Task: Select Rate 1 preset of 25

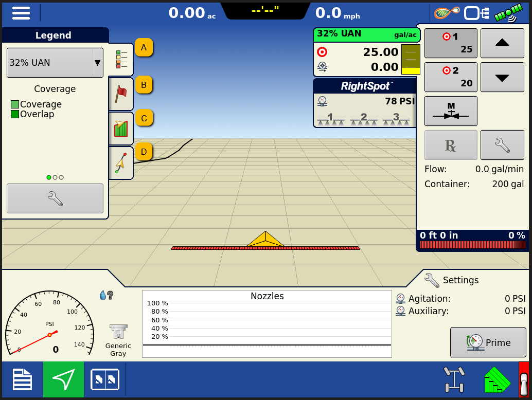Action: coord(451,43)
